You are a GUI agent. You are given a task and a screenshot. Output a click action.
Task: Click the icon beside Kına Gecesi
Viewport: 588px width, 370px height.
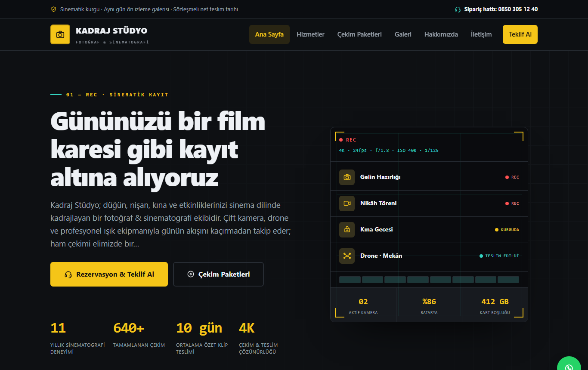tap(347, 230)
